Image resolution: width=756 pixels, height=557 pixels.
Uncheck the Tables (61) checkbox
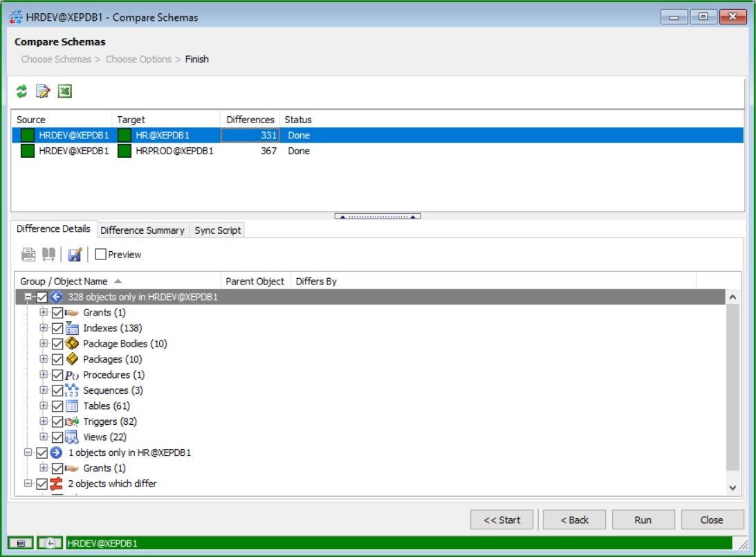pos(57,406)
